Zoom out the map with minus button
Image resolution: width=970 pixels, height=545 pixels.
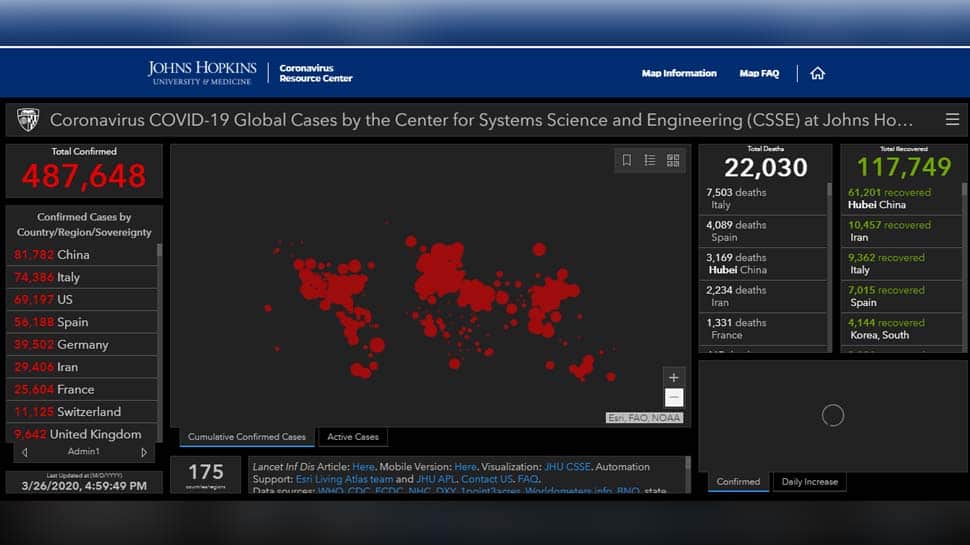[674, 397]
